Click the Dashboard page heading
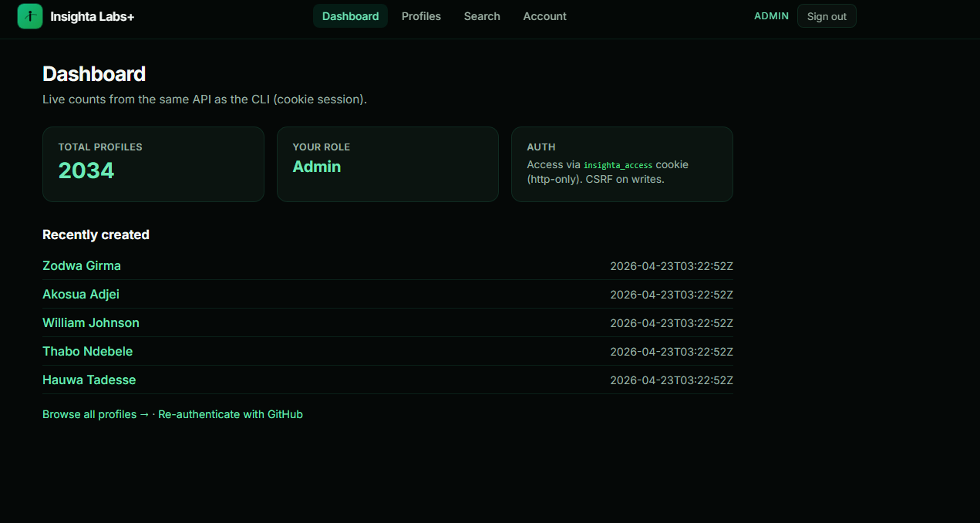 tap(94, 74)
